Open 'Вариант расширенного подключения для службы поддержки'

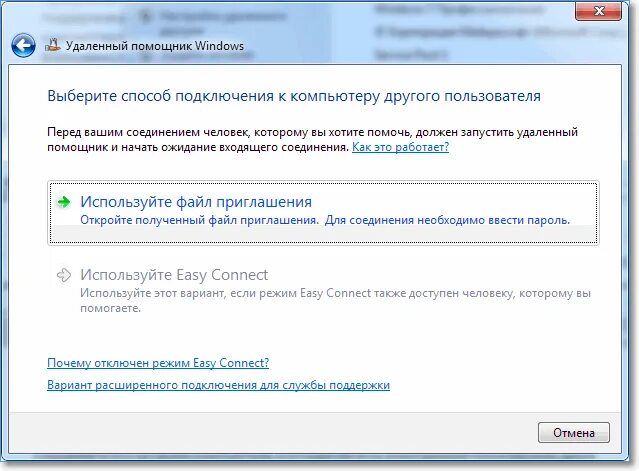coord(218,385)
